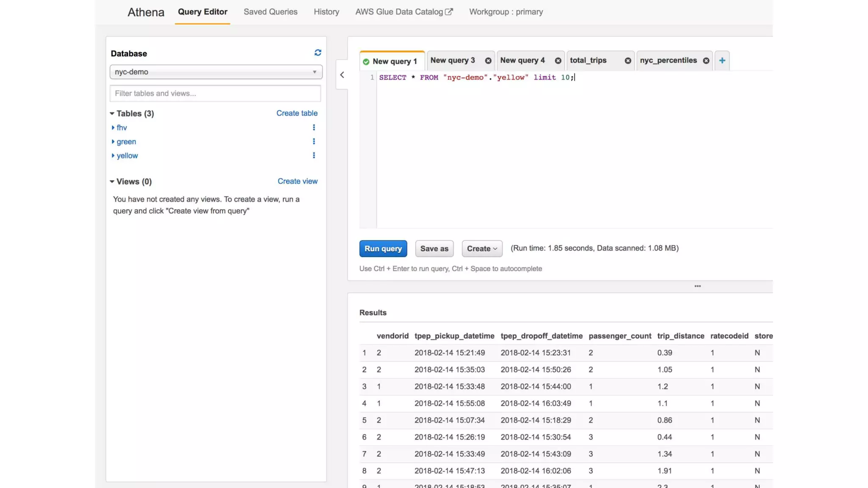Screen dimensions: 868x488
Task: Add a new query tab
Action: 722,61
